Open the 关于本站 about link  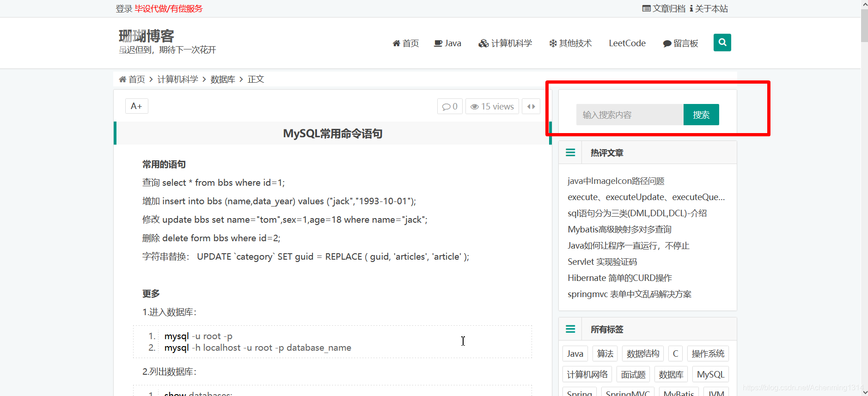(x=709, y=8)
